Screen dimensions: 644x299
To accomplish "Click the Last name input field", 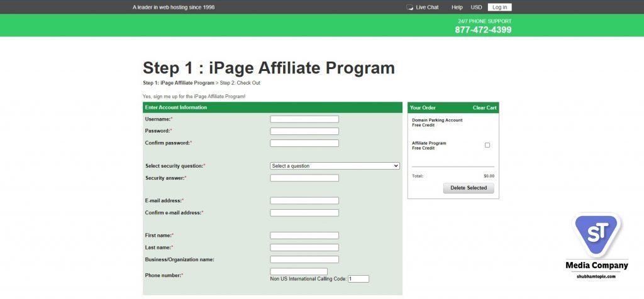I will (x=304, y=247).
